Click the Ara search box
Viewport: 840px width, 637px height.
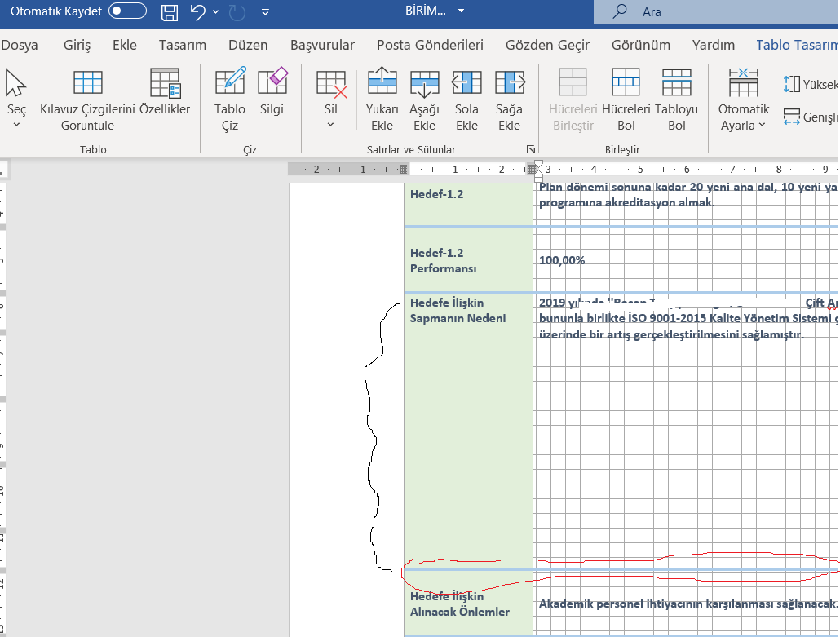tap(716, 11)
